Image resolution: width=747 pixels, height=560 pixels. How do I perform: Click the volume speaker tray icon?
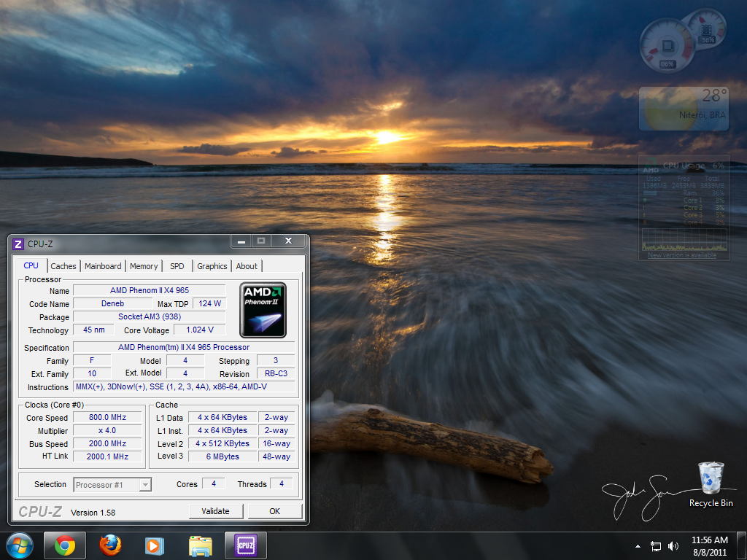673,546
